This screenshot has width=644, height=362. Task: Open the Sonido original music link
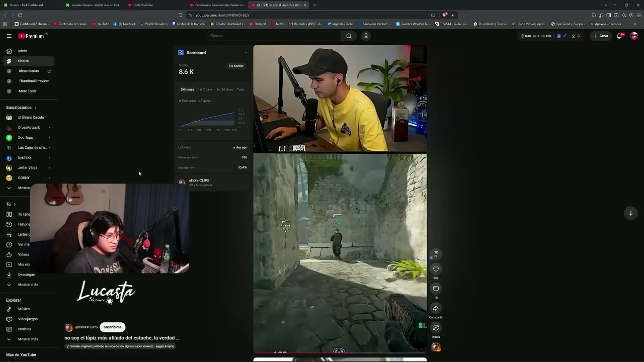point(120,346)
